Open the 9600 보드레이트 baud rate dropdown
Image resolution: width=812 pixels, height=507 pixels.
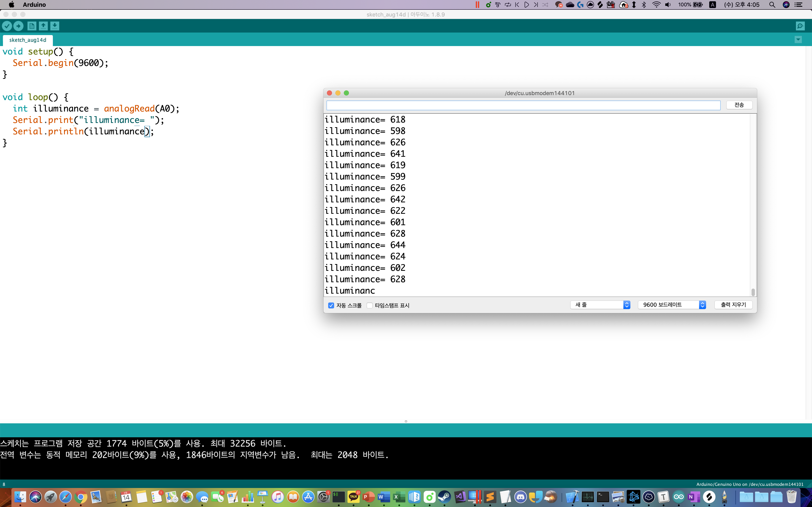(x=672, y=304)
